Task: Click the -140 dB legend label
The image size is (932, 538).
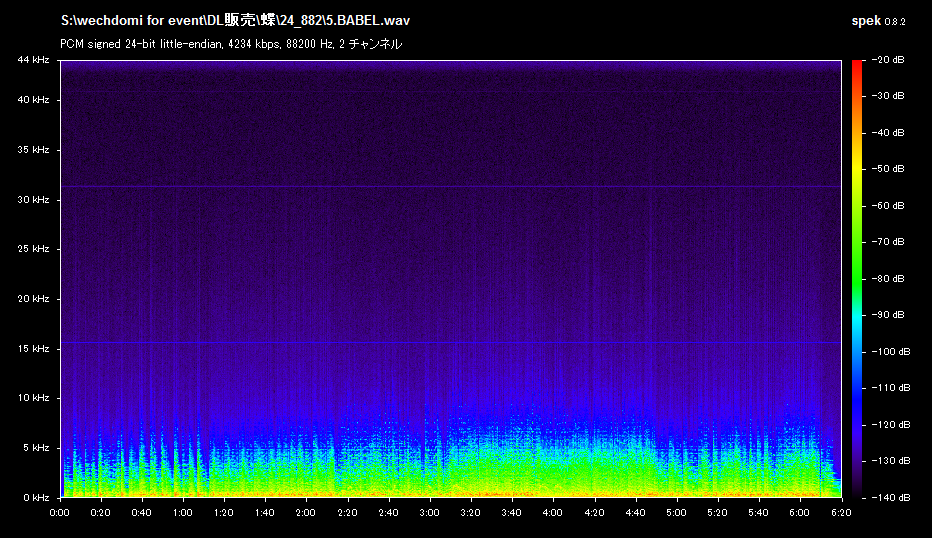Action: pos(890,498)
